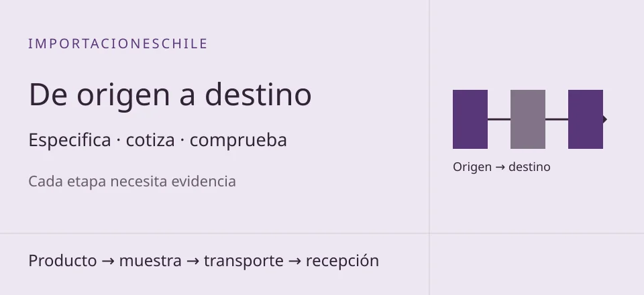Click the right purple destination block
Image resolution: width=644 pixels, height=295 pixels.
pyautogui.click(x=585, y=119)
